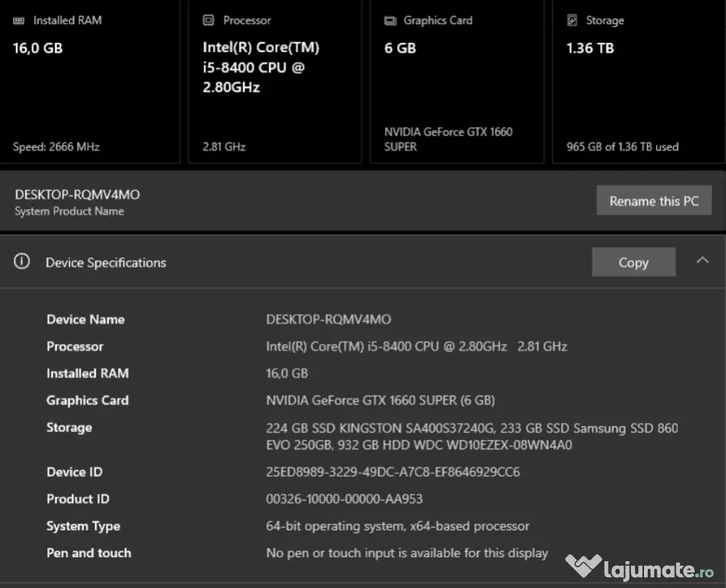Click the 'Device Name' row label
726x588 pixels.
(85, 319)
